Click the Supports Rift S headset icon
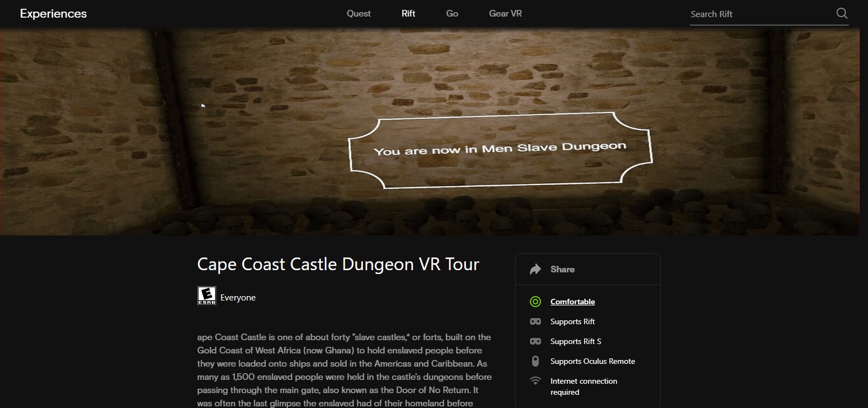Image resolution: width=868 pixels, height=408 pixels. click(535, 341)
